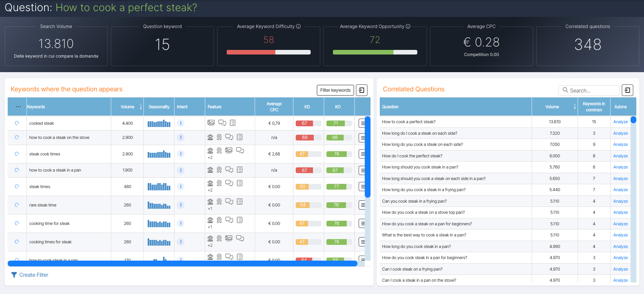Click the funnel icon beside Create Filter
The height and width of the screenshot is (294, 644).
[x=14, y=275]
